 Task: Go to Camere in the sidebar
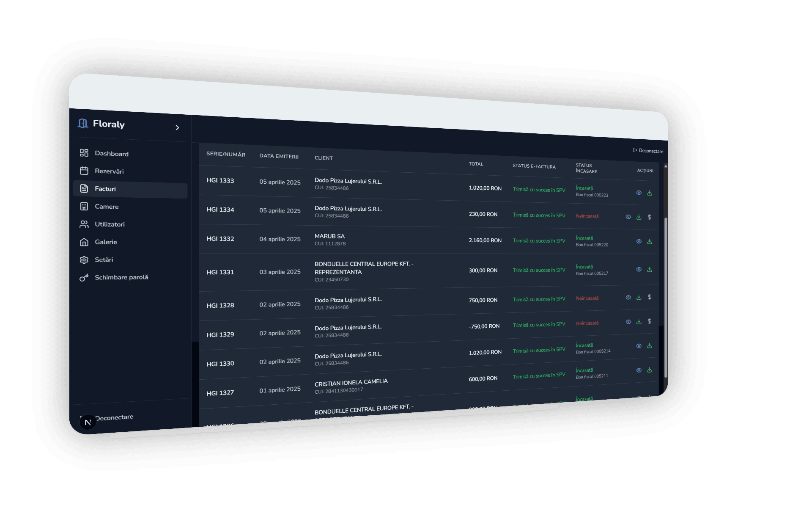(107, 207)
